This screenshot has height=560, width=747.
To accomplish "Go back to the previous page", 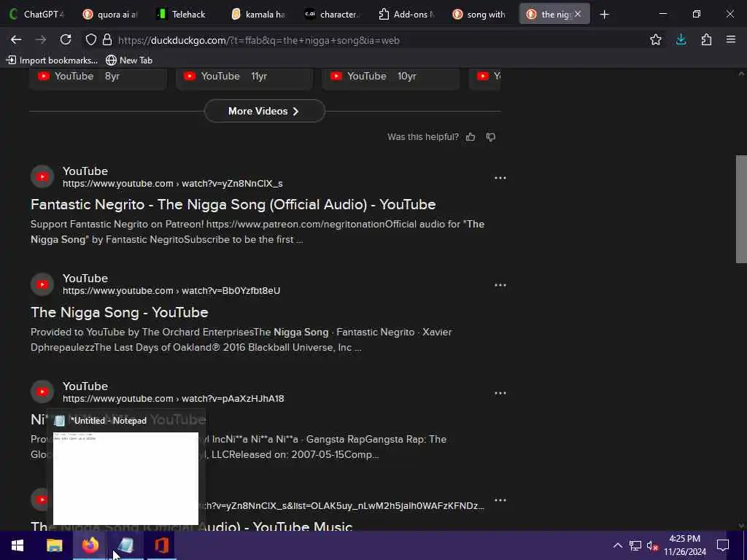I will pyautogui.click(x=16, y=40).
